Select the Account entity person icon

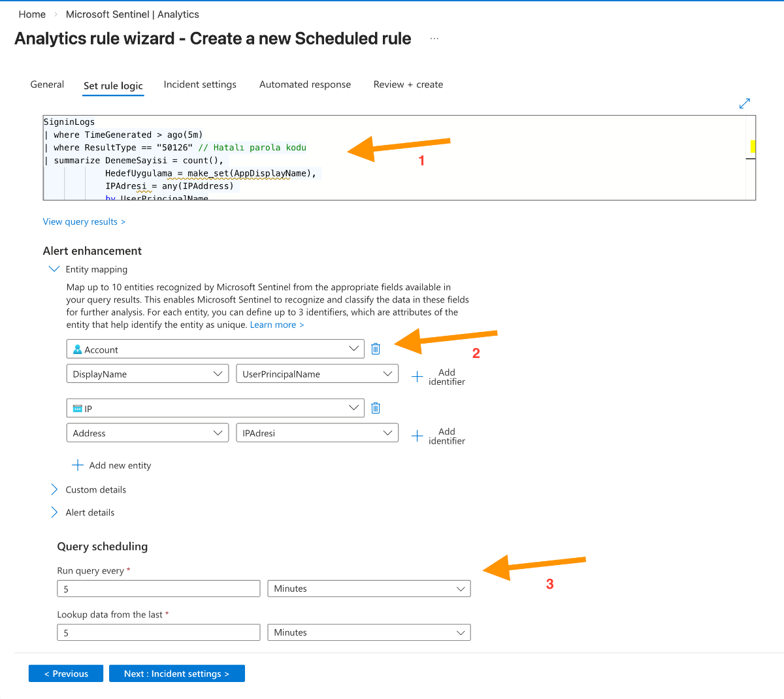(x=78, y=348)
